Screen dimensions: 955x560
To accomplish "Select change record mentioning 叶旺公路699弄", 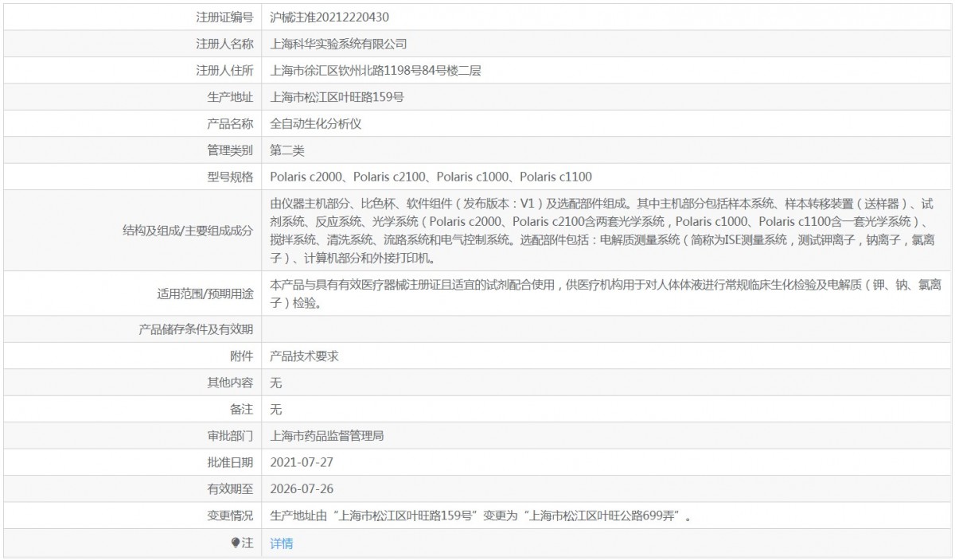I will [x=480, y=516].
